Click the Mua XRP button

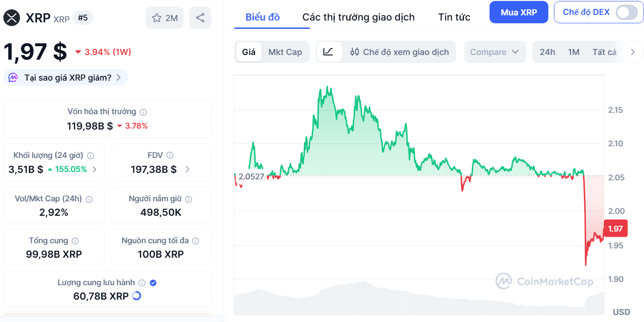[518, 13]
